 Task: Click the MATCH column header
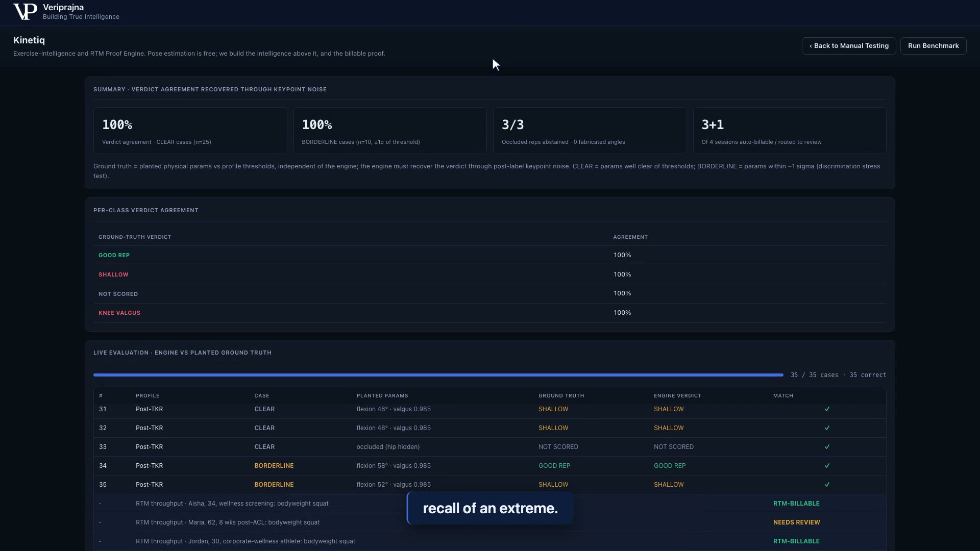click(x=783, y=396)
